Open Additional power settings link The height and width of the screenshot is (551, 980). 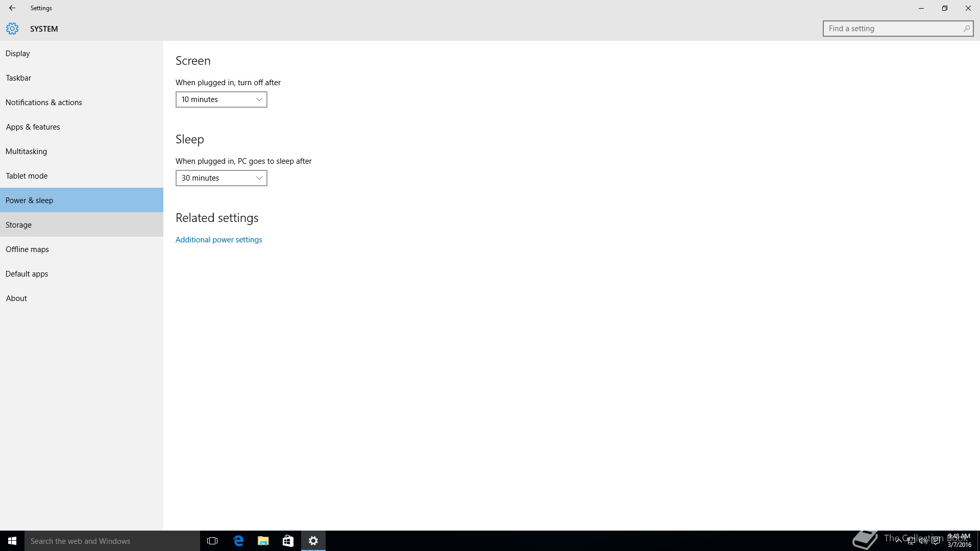tap(218, 240)
